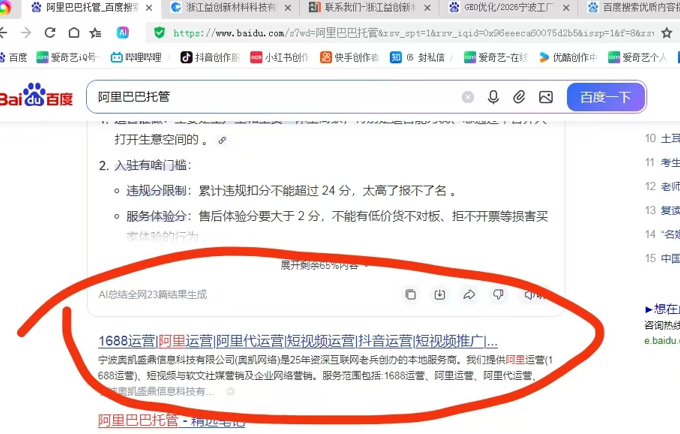View site security via green shield icon
Viewport: 680px width, 434px height.
point(160,33)
